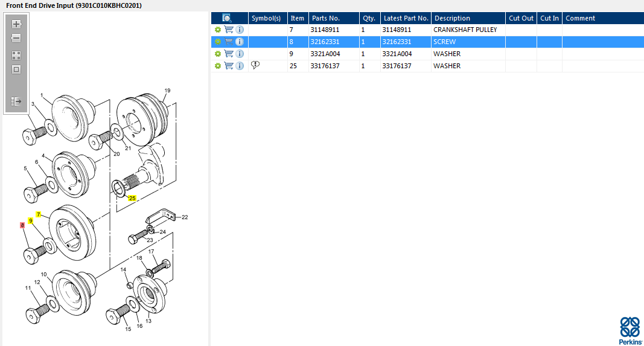The image size is (644, 346).
Task: Open info for washer 33176137
Action: pyautogui.click(x=240, y=66)
